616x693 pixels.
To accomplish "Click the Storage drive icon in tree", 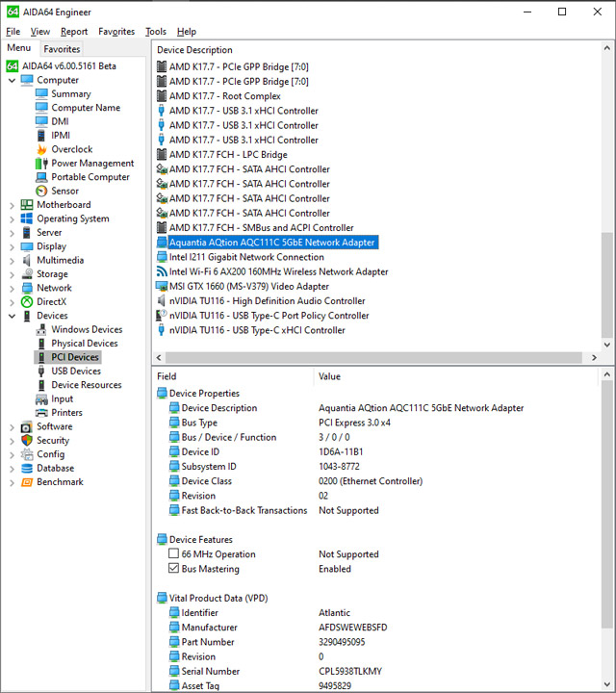I will tap(27, 274).
